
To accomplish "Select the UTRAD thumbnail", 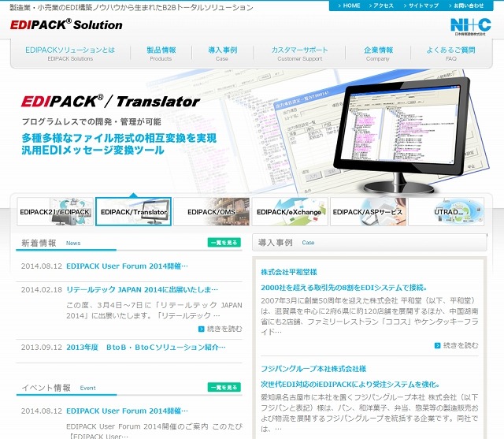I will point(447,212).
